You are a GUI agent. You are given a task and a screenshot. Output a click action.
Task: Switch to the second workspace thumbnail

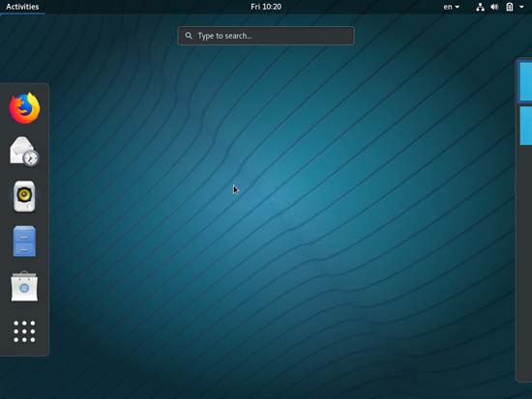[x=525, y=126]
